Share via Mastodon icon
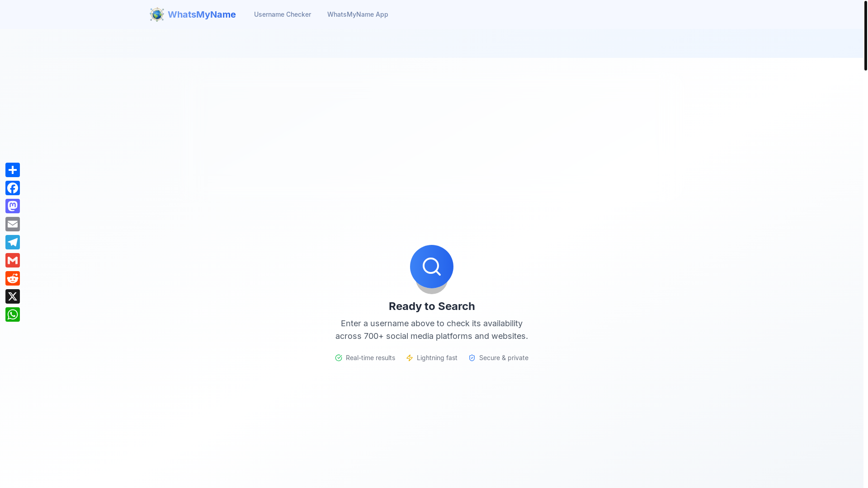 (13, 206)
